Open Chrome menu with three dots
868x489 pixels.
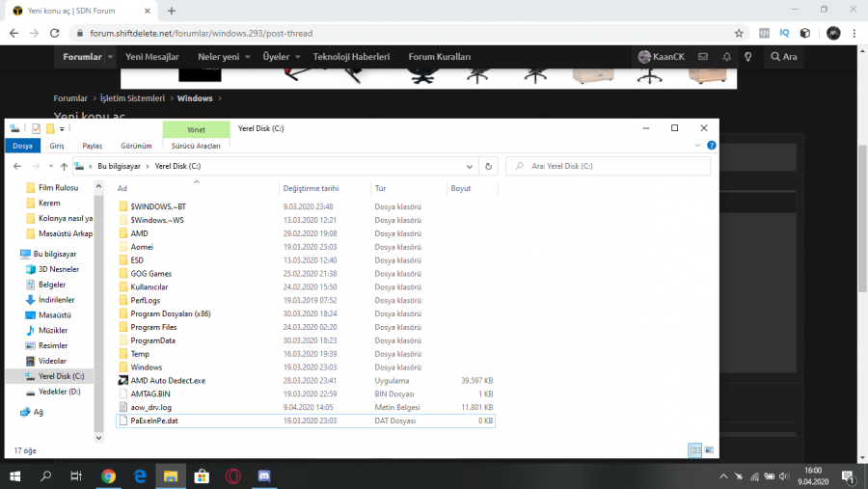click(854, 33)
